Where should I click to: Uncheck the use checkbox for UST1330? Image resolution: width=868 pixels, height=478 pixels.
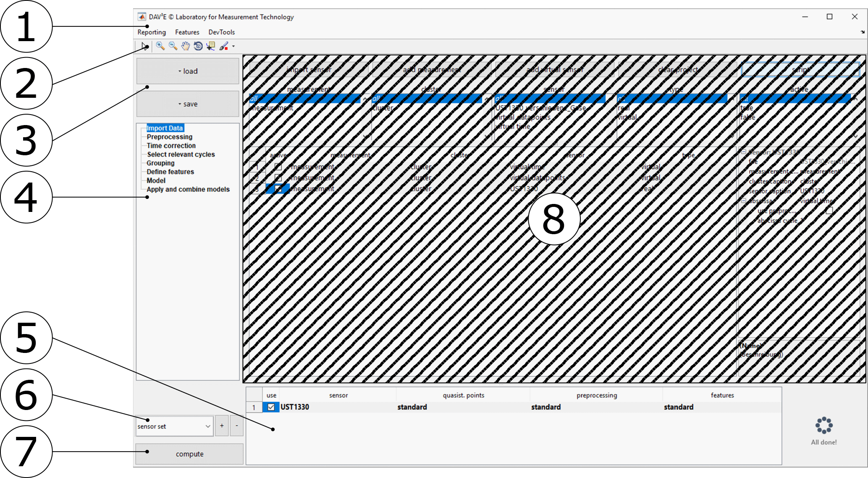pos(271,407)
